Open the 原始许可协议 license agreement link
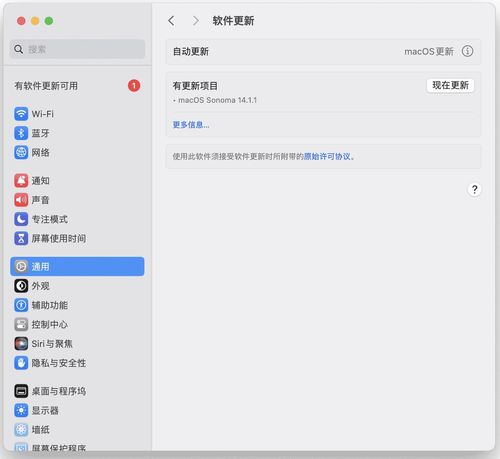Viewport: 500px width, 459px height. coord(327,156)
